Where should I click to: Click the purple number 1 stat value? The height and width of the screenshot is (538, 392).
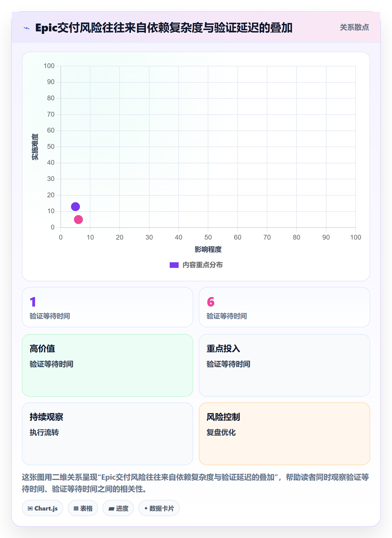pyautogui.click(x=33, y=302)
